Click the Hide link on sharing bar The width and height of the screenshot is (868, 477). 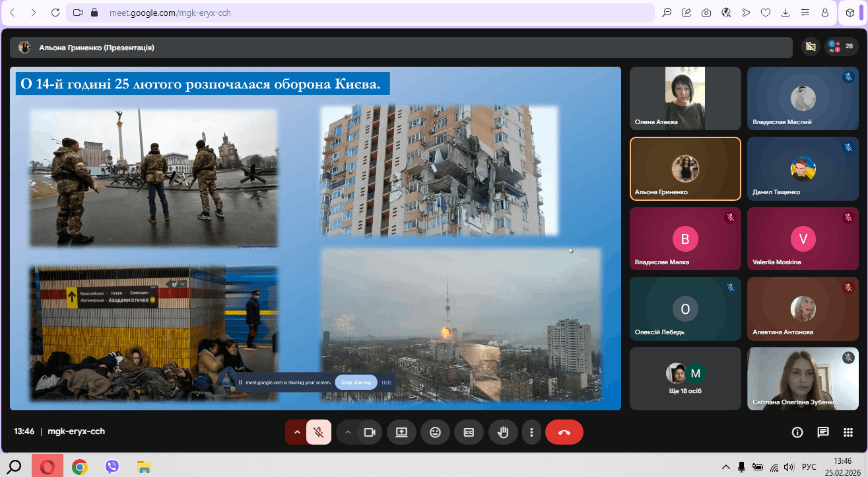point(387,382)
